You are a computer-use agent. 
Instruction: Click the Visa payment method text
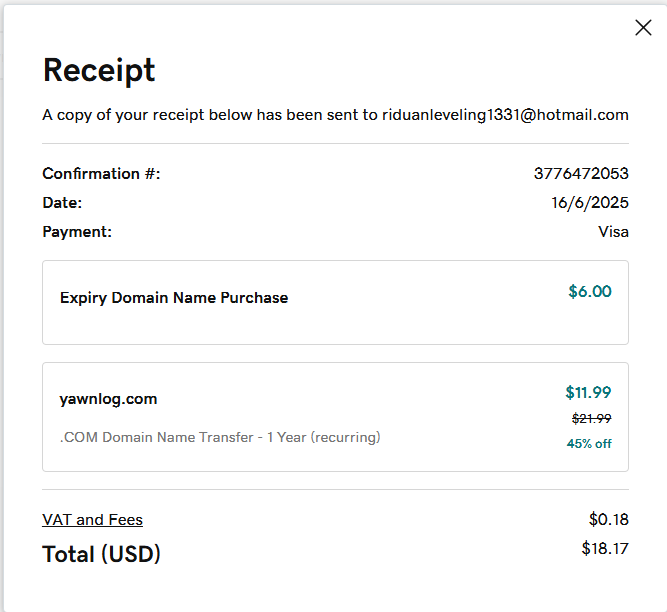point(613,232)
